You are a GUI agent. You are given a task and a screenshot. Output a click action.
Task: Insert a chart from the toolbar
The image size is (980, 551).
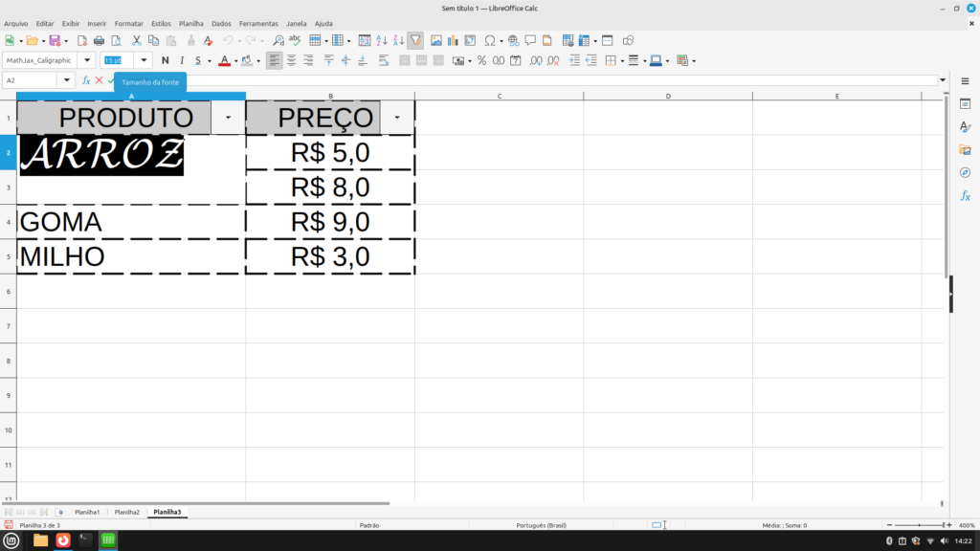[453, 40]
